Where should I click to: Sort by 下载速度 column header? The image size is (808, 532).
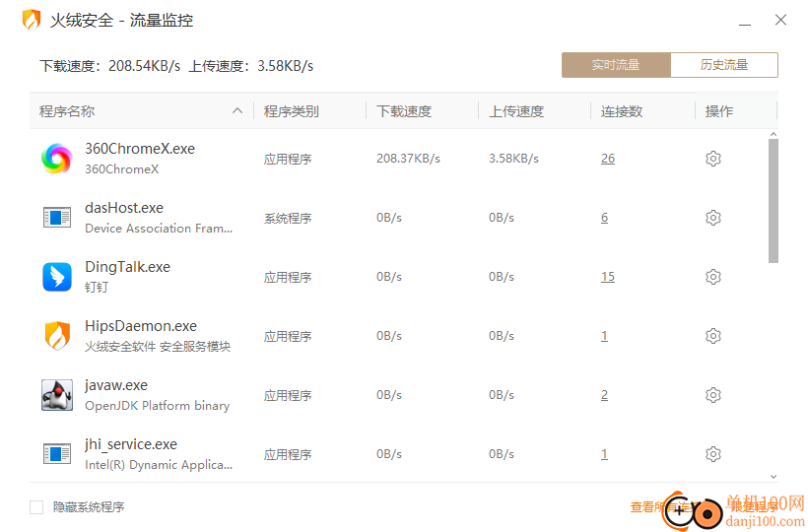tap(404, 111)
